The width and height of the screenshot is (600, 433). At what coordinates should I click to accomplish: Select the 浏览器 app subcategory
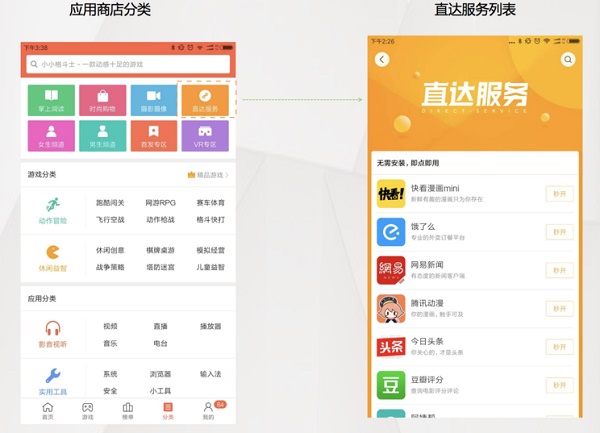160,375
